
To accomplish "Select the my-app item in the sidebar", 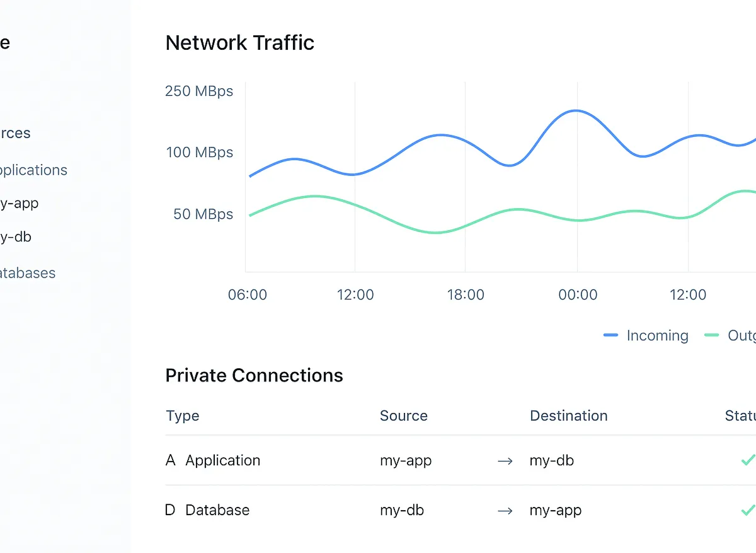I will click(20, 203).
